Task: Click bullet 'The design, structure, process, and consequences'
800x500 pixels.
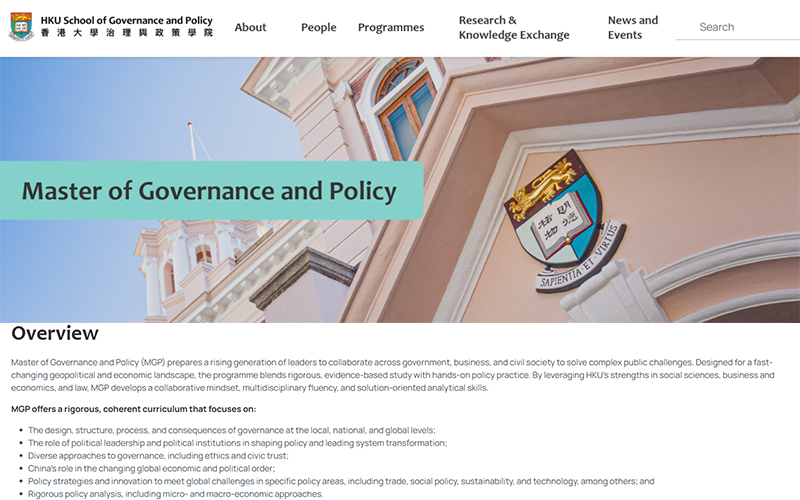Action: 232,430
